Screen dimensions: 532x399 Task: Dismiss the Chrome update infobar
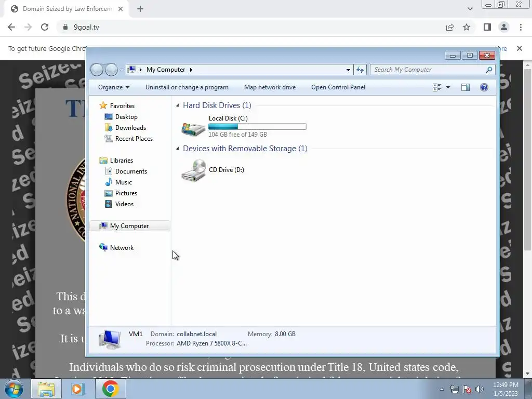tap(520, 48)
